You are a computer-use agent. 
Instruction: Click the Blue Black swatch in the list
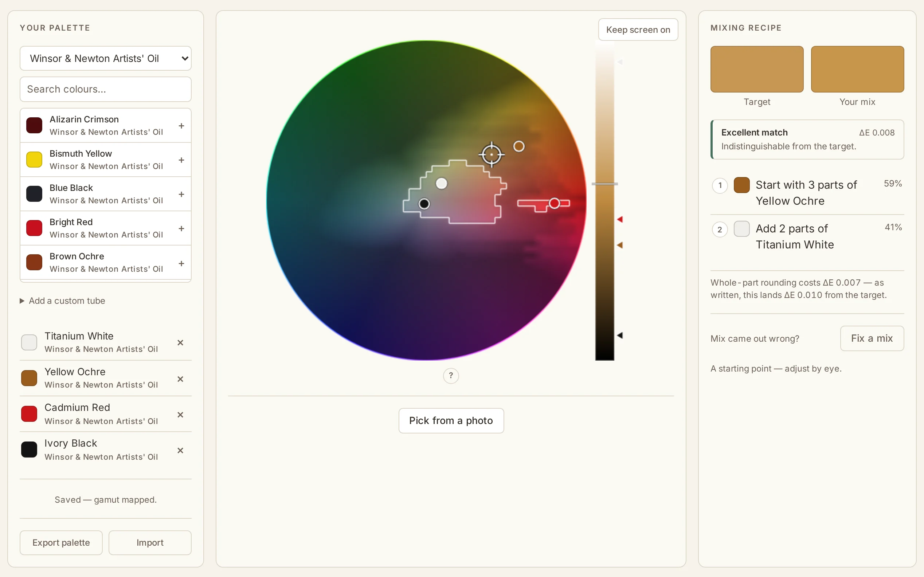click(x=34, y=194)
